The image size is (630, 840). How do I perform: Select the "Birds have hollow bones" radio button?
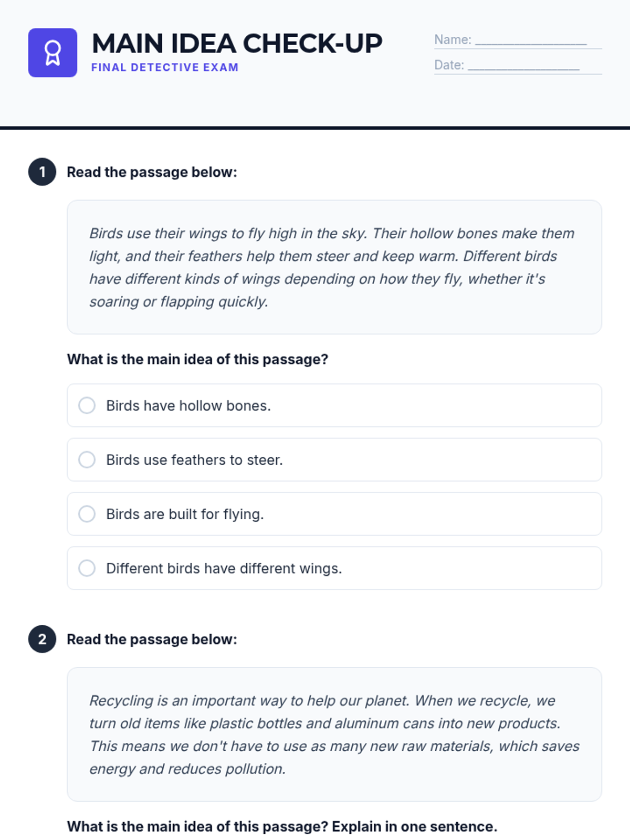87,405
